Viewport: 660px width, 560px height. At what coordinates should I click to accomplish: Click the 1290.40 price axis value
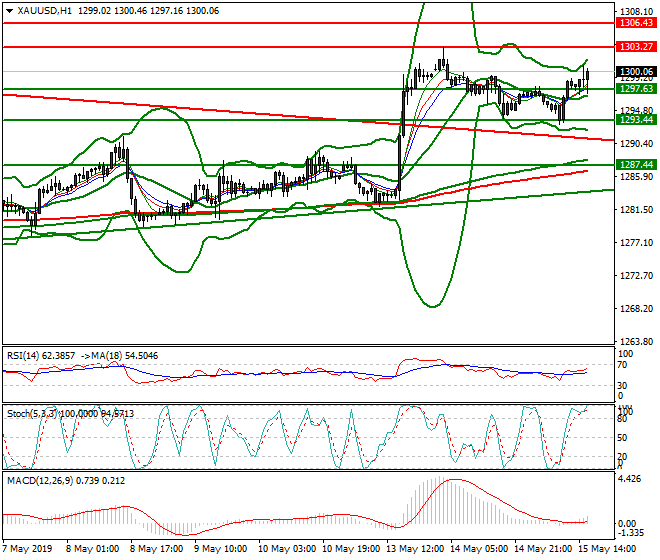(636, 144)
